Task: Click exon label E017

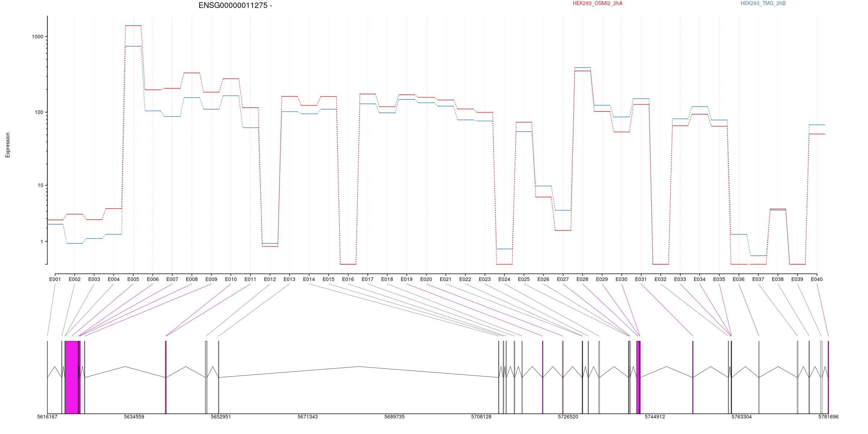Action: [x=367, y=279]
